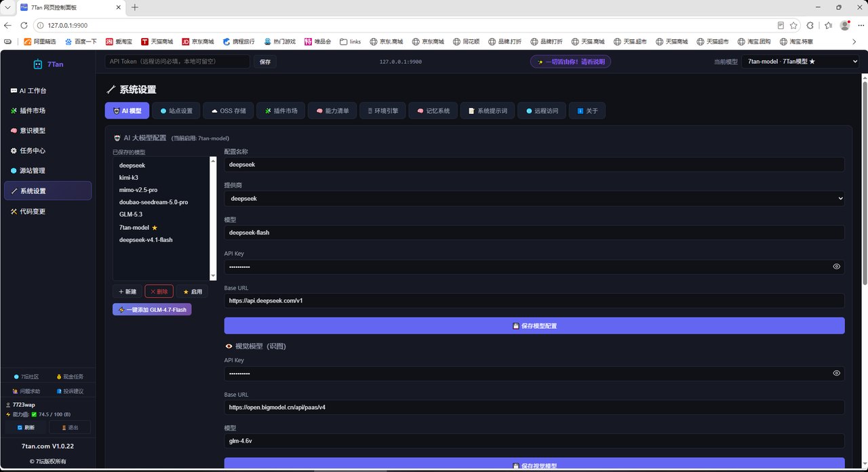Click the red 删除 button
The image size is (868, 472).
point(159,292)
